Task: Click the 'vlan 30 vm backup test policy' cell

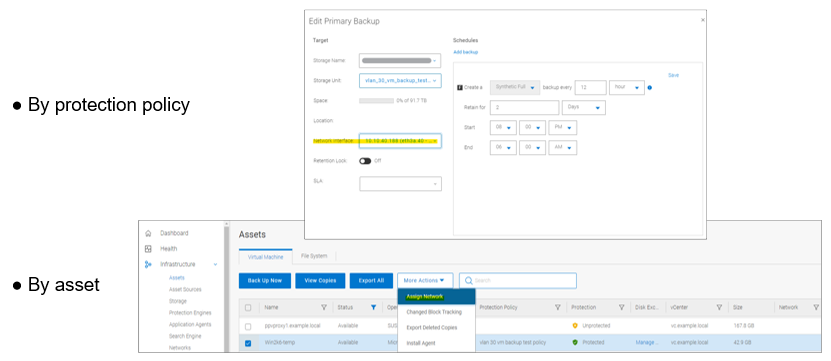Action: (512, 342)
